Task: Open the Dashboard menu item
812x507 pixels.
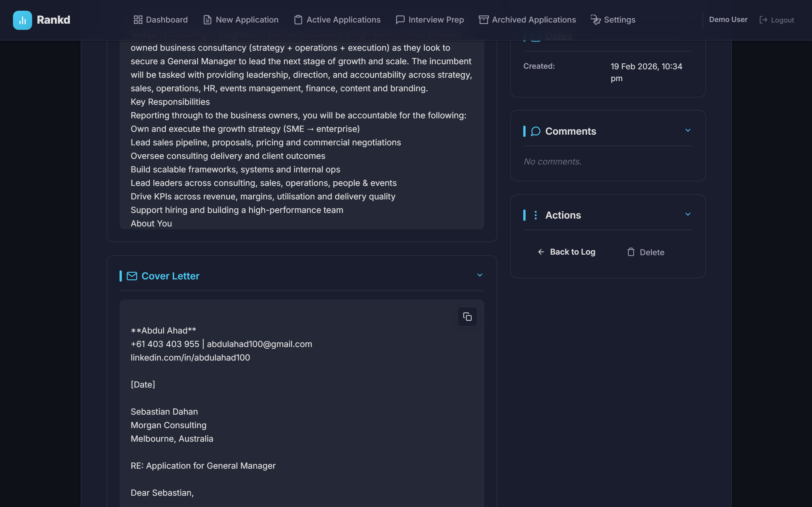Action: click(161, 20)
